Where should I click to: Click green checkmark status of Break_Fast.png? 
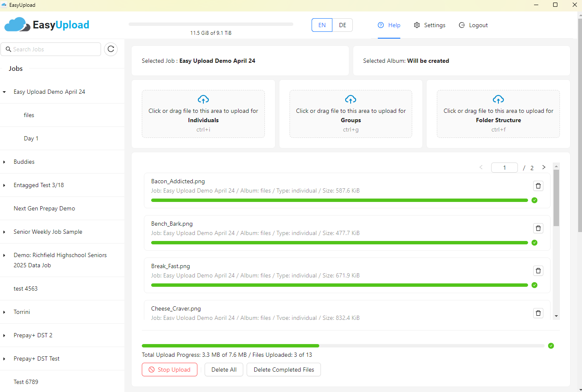(534, 285)
